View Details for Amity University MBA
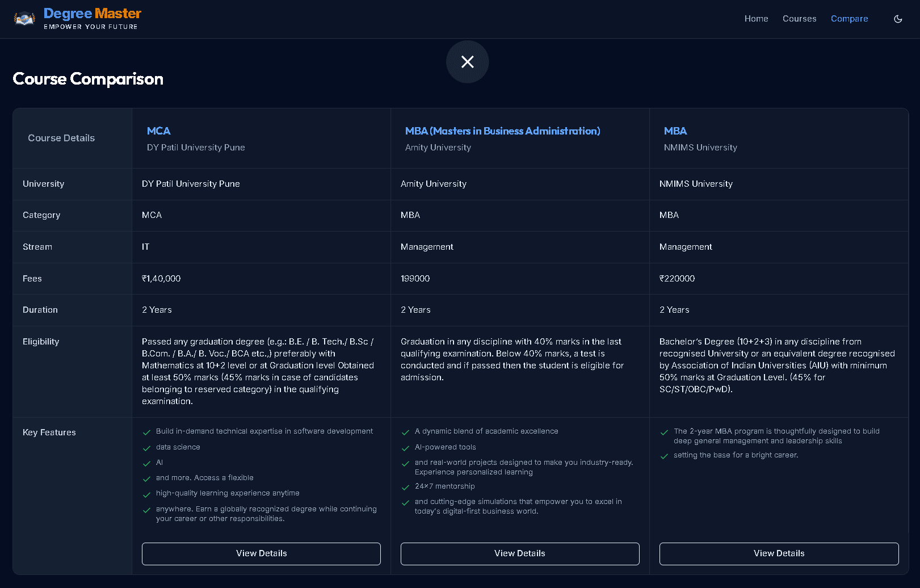The width and height of the screenshot is (920, 588). tap(520, 553)
